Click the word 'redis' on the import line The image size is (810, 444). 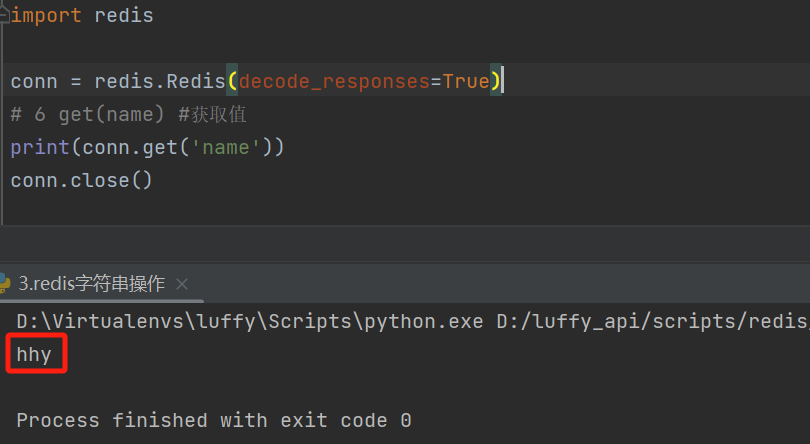coord(124,16)
